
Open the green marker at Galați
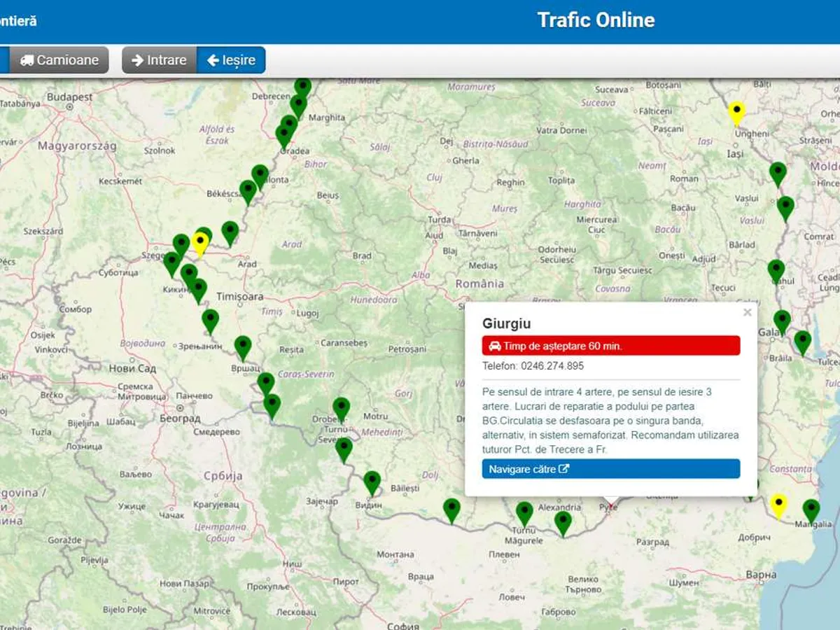click(782, 320)
